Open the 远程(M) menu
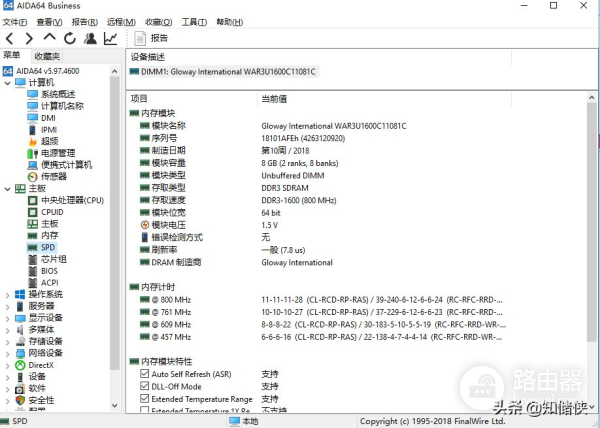The image size is (600, 428). [121, 22]
